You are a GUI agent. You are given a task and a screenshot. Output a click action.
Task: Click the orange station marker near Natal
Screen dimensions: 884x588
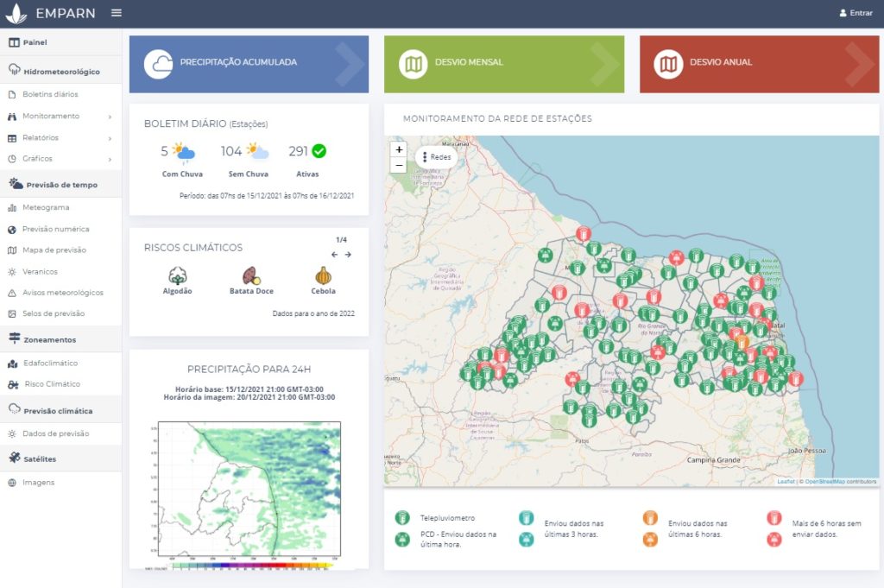[x=742, y=342]
